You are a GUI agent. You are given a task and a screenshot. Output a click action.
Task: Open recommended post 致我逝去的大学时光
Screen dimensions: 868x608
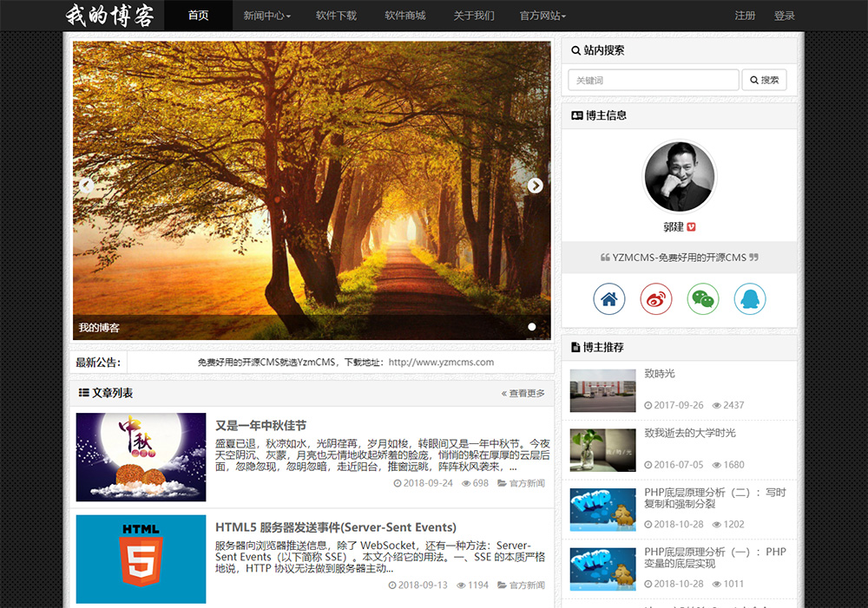click(x=690, y=433)
